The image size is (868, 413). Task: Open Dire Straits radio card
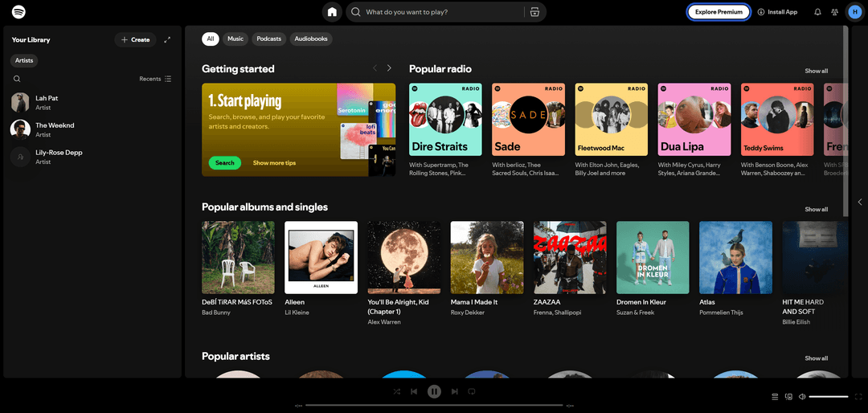point(445,120)
